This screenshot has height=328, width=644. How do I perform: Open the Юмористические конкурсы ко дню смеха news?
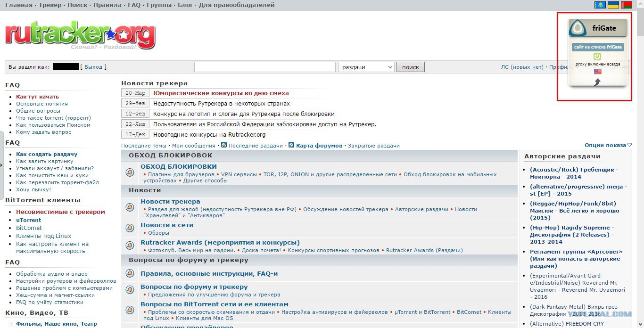221,93
